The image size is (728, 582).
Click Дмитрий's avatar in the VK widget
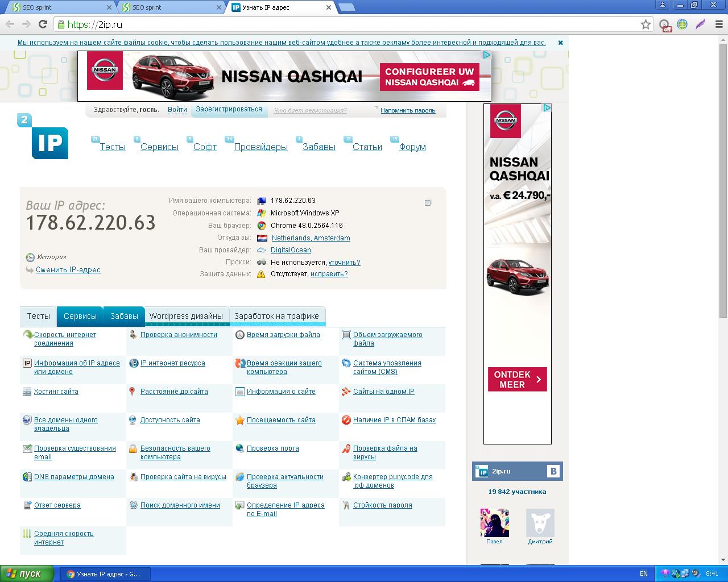pos(540,522)
